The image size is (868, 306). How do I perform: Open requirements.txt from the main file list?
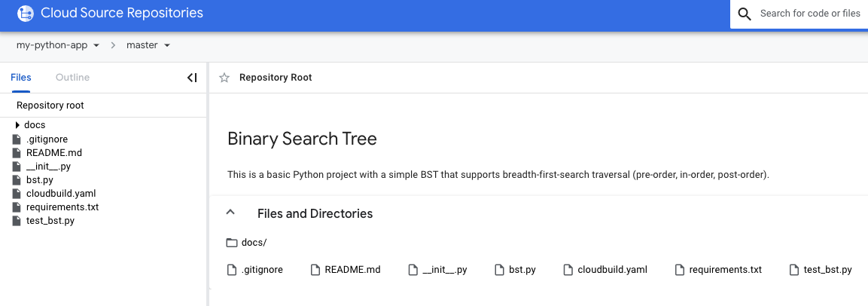coord(725,270)
